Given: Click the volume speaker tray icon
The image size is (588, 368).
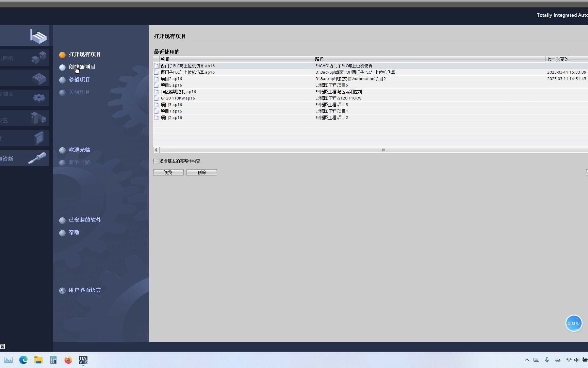Looking at the screenshot, I should tap(576, 360).
